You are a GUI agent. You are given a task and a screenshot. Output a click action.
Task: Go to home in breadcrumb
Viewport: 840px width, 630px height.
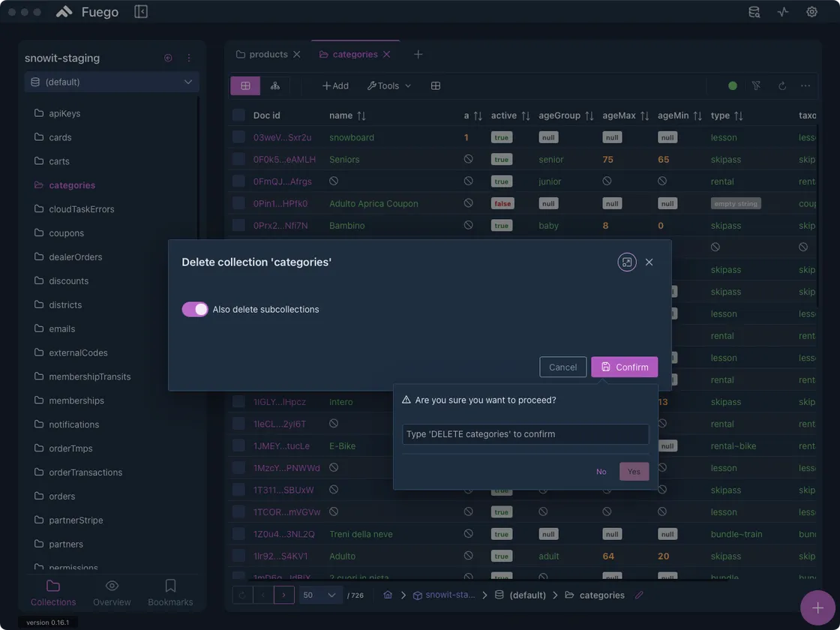tap(388, 595)
